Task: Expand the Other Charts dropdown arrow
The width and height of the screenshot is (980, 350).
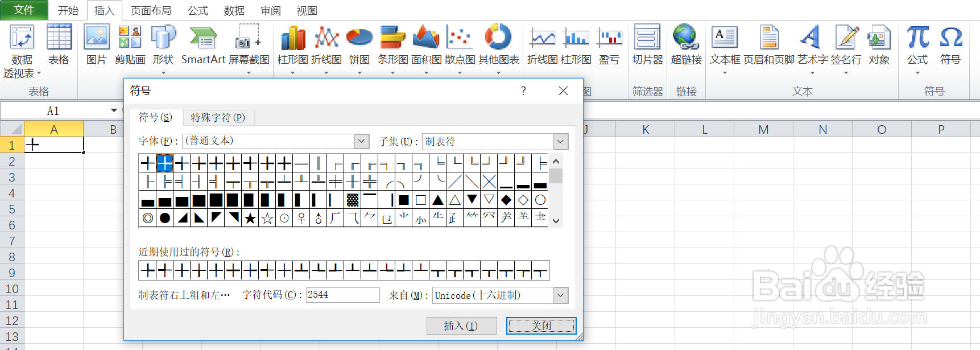Action: [x=498, y=73]
